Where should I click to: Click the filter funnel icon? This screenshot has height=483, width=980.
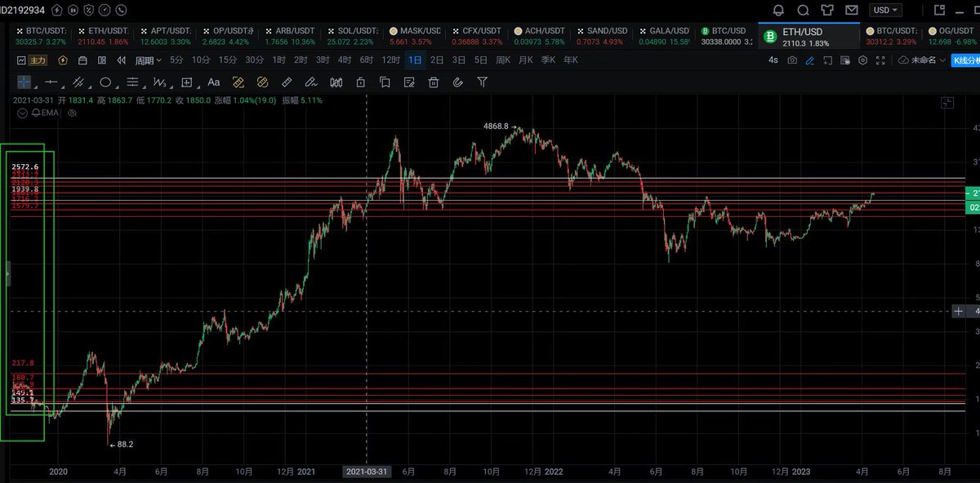coord(482,82)
